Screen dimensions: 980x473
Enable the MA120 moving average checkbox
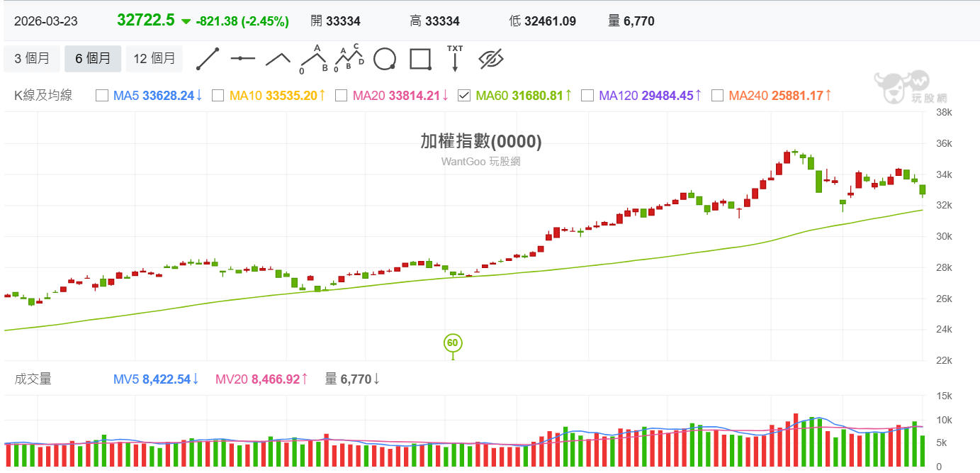pyautogui.click(x=587, y=95)
